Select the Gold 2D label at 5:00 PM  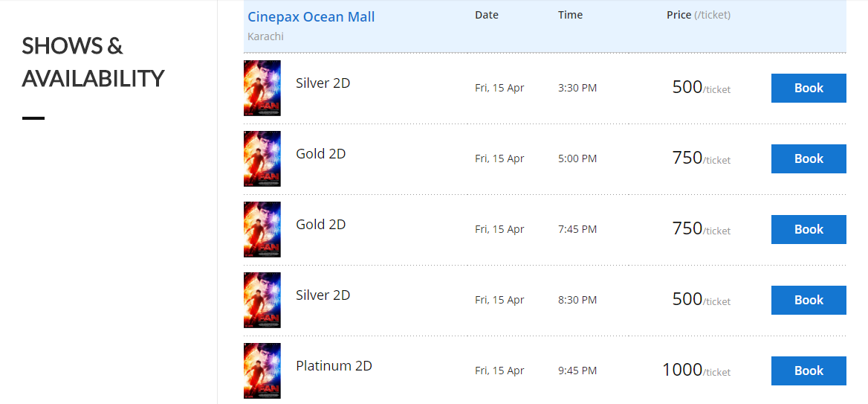click(x=320, y=153)
